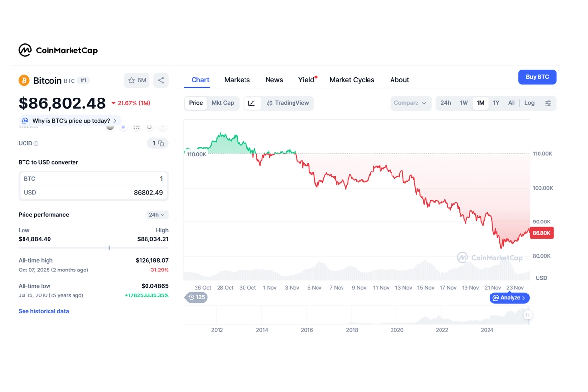Open the Market Cycles tab
This screenshot has height=392, width=588.
point(352,80)
